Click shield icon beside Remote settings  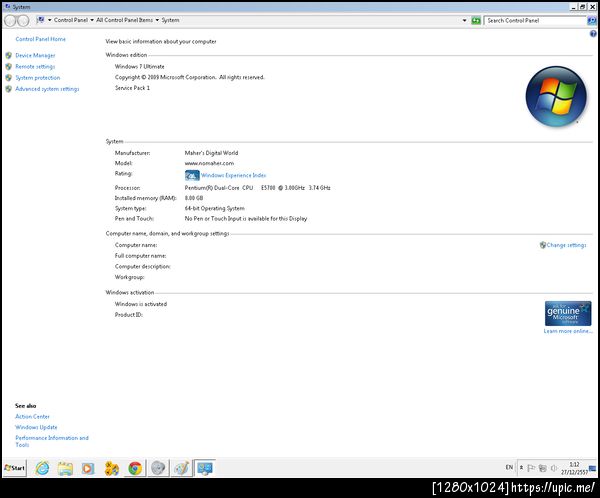(x=9, y=67)
